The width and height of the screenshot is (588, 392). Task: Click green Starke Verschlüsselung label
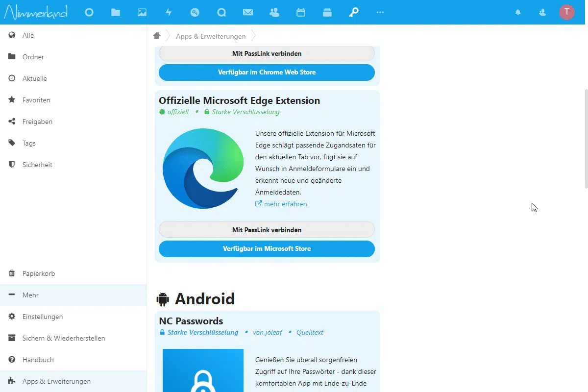coord(242,112)
